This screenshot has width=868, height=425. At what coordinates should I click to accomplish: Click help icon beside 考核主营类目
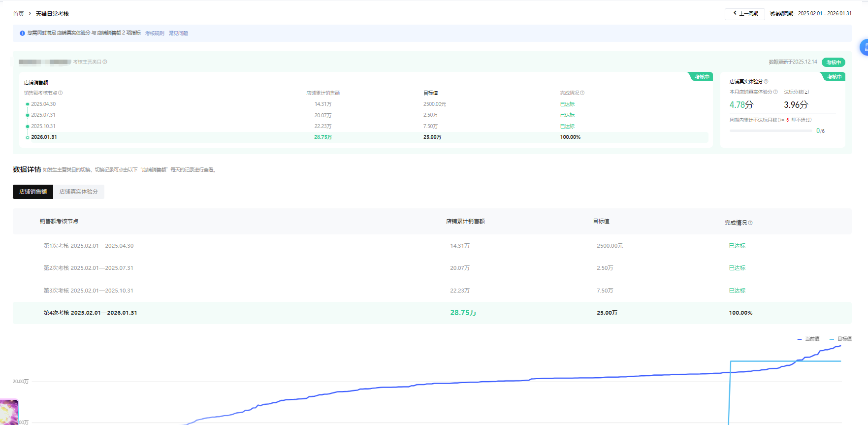point(105,62)
